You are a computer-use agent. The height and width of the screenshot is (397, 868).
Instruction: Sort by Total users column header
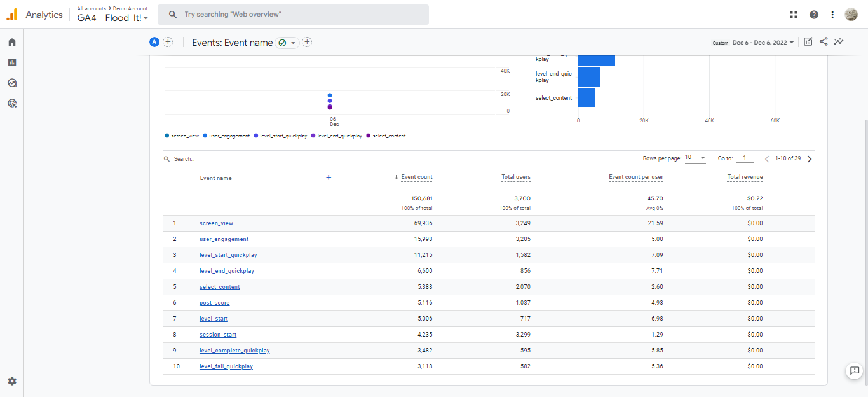[x=516, y=177]
